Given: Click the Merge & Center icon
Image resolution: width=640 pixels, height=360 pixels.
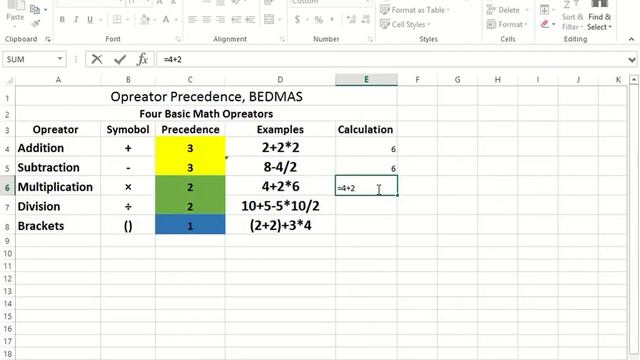Looking at the screenshot, I should (x=269, y=19).
